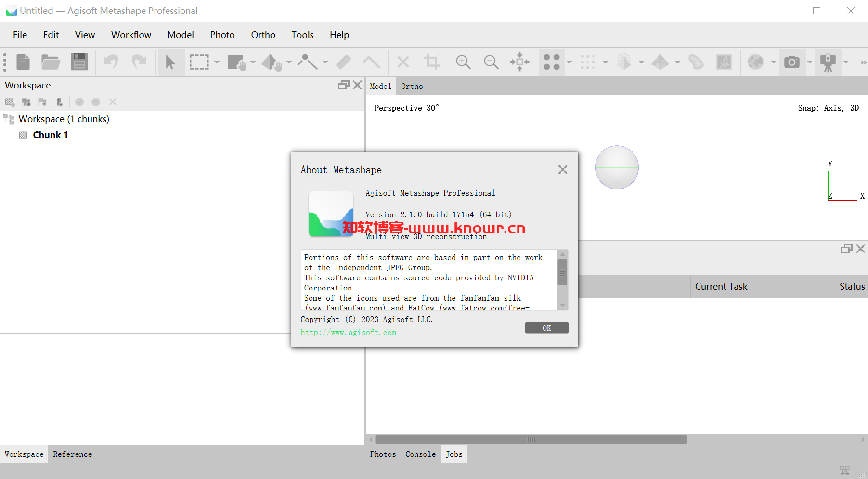Open the Show Cameras dropdown arrow
This screenshot has width=868, height=479.
click(x=809, y=62)
